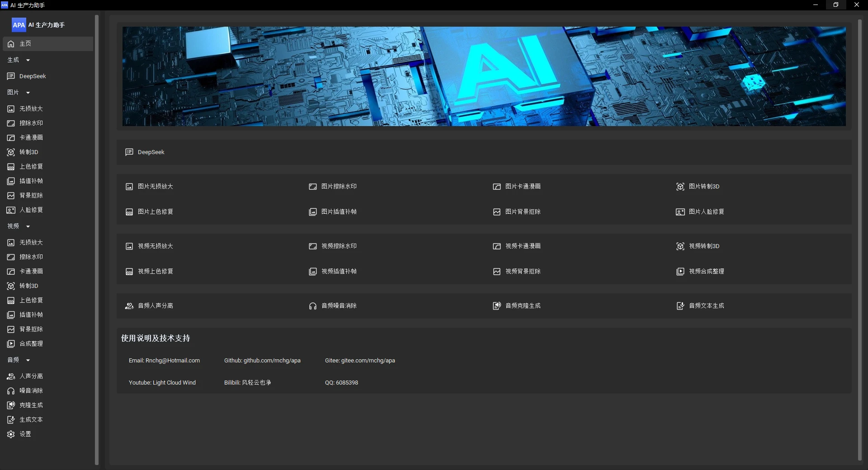Open the settings gear icon
Image resolution: width=868 pixels, height=470 pixels.
tap(11, 434)
